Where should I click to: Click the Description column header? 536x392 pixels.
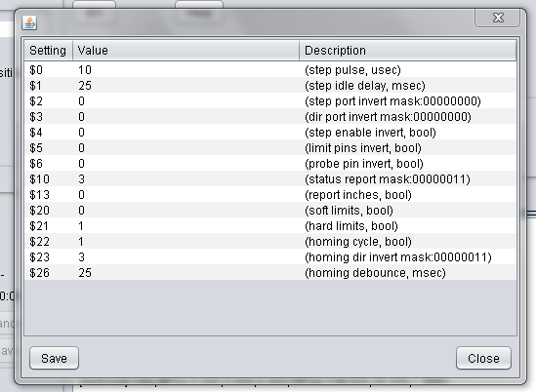[x=407, y=51]
